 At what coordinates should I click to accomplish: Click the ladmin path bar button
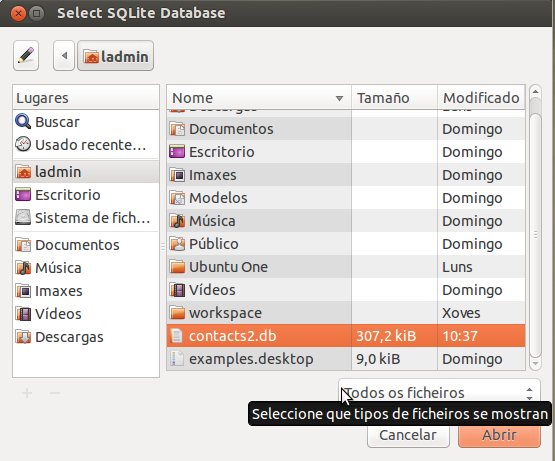click(115, 56)
